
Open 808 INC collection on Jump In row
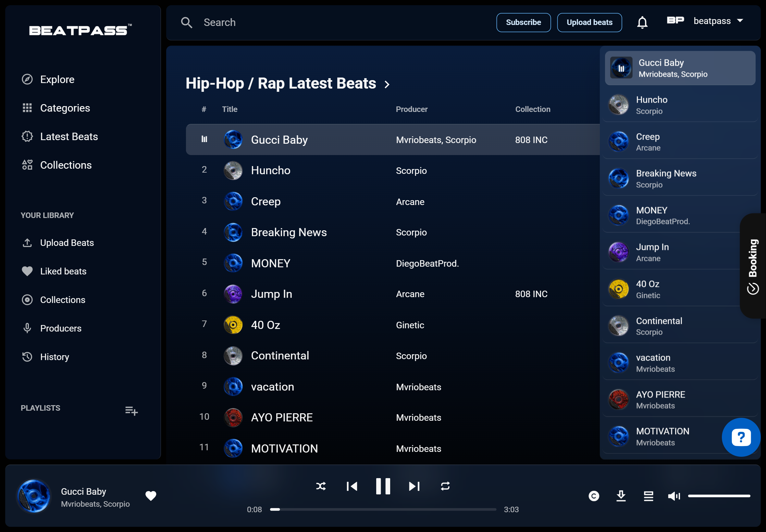(531, 294)
